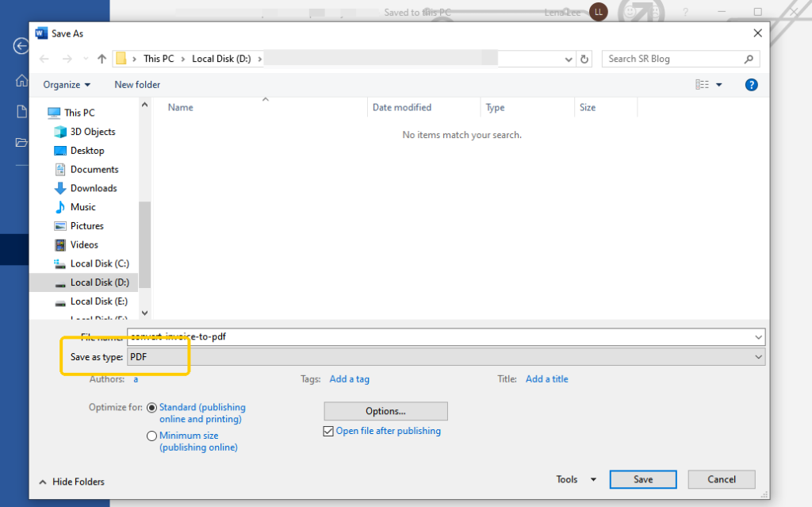Open the Save as type PDF dropdown
Image resolution: width=812 pixels, height=507 pixels.
coord(446,357)
